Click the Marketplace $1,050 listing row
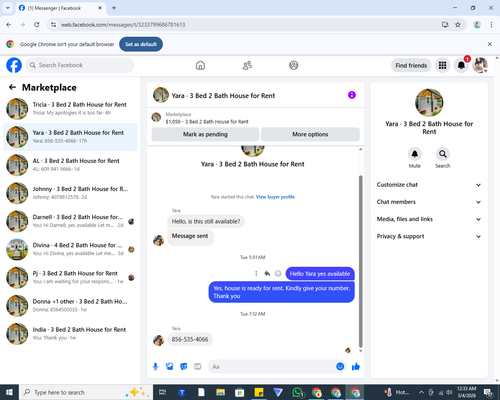This screenshot has width=500, height=400. (256, 118)
